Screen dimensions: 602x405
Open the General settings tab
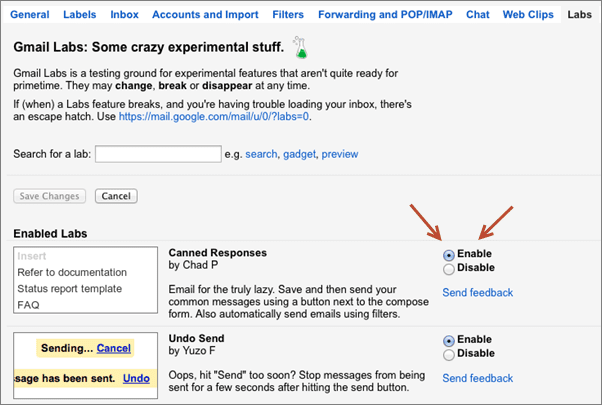[30, 15]
